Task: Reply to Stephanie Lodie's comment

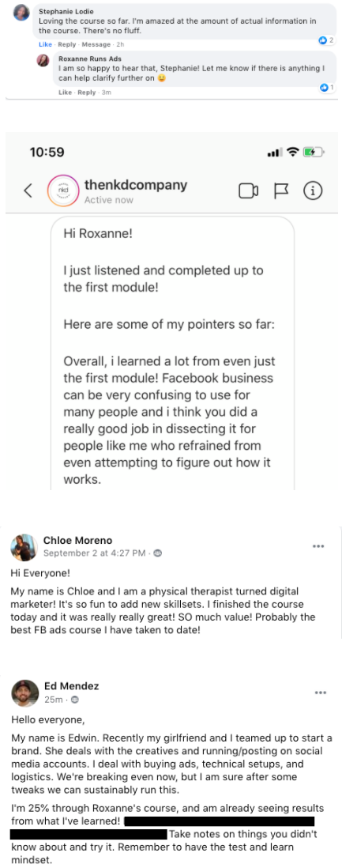Action: (x=67, y=44)
